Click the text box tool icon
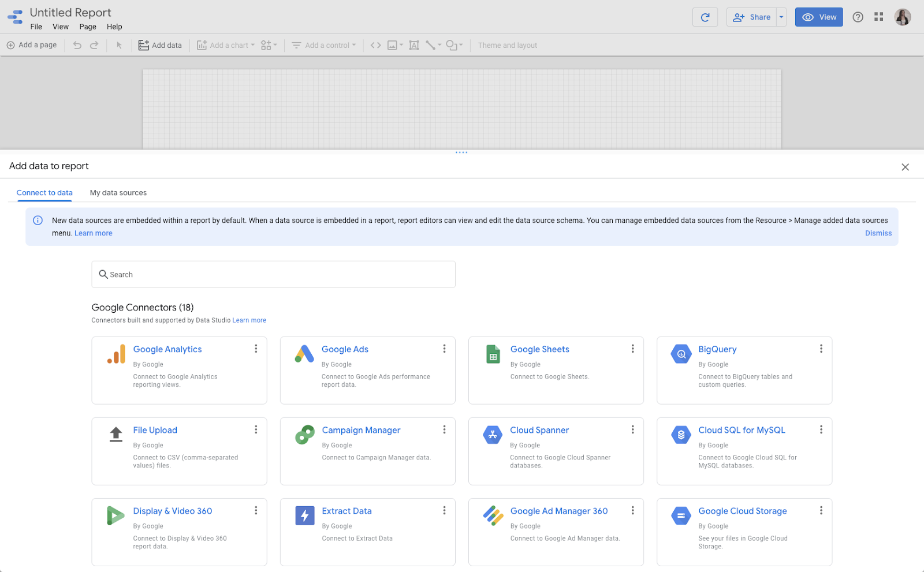The height and width of the screenshot is (572, 924). click(x=414, y=45)
